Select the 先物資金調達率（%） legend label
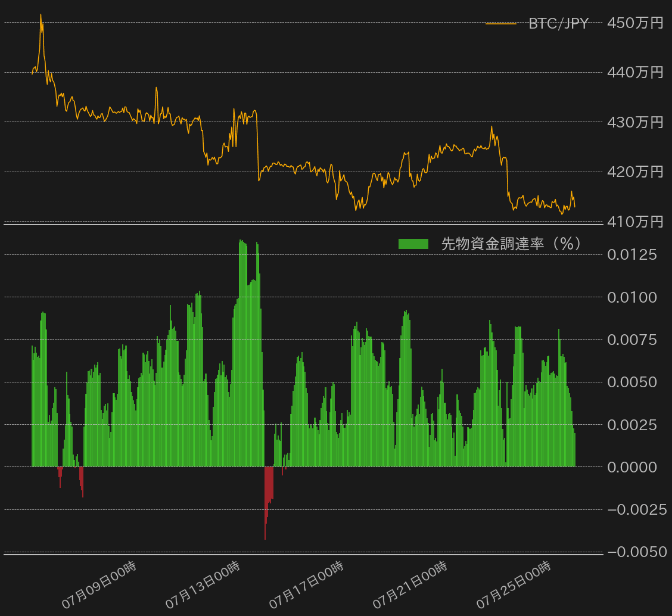 click(511, 244)
